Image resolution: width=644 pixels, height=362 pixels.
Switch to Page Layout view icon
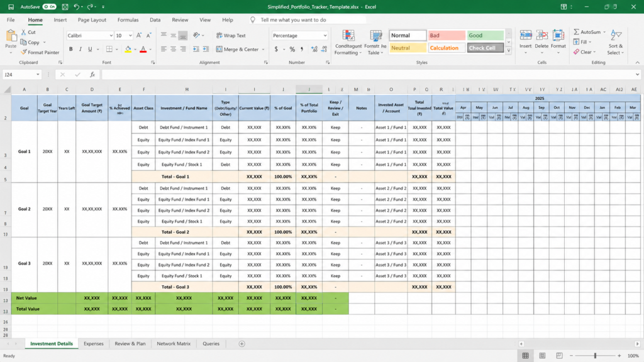coord(542,356)
